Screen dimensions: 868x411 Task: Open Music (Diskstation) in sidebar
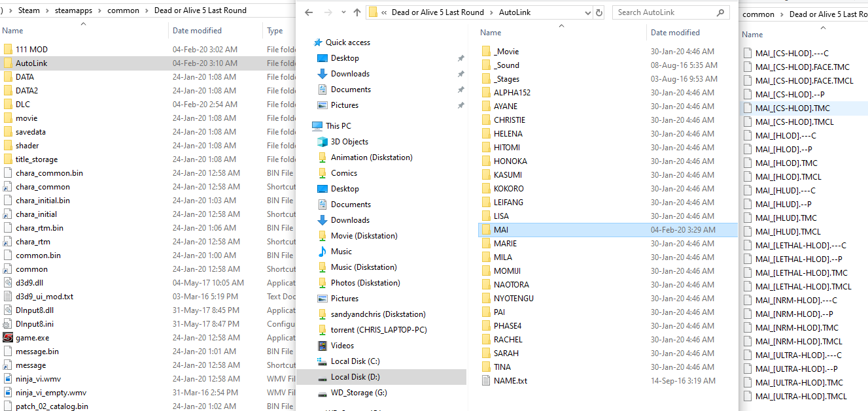click(364, 267)
